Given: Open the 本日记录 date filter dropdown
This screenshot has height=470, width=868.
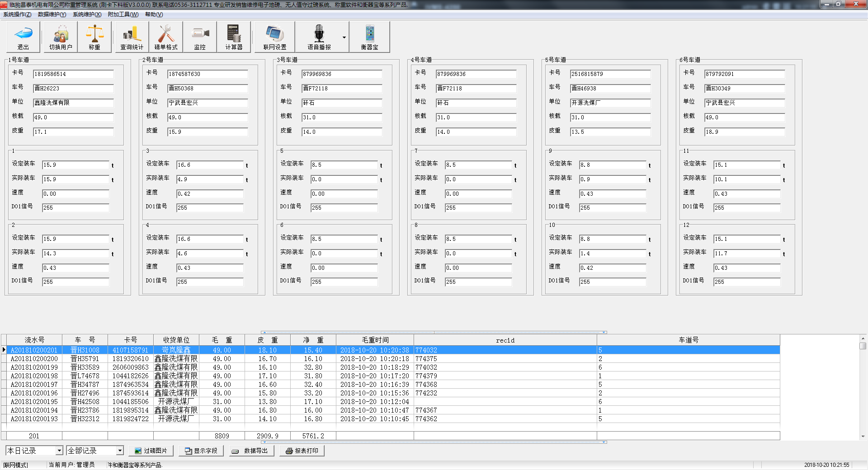Looking at the screenshot, I should click(x=59, y=451).
